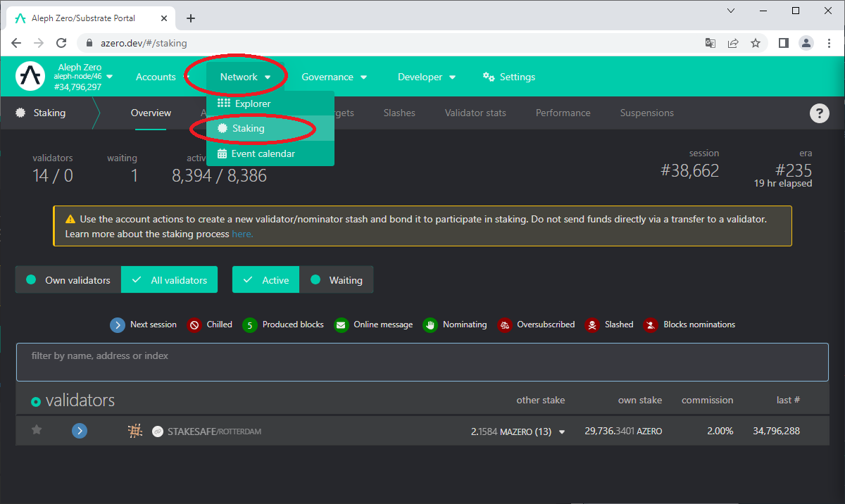
Task: Open Chrome three-dot menu
Action: [x=828, y=43]
